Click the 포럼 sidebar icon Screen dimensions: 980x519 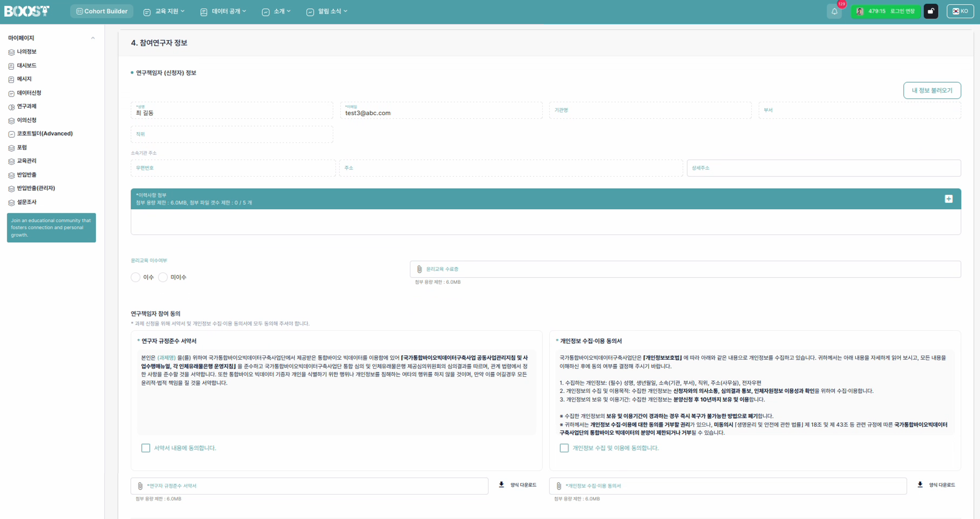point(12,148)
